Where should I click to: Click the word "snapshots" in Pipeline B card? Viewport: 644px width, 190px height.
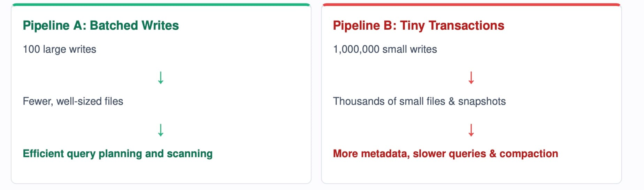[482, 101]
